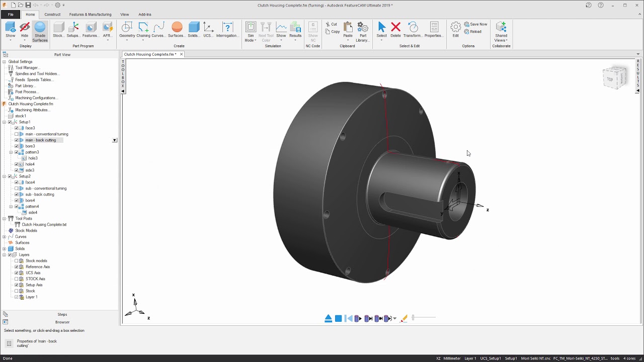The height and width of the screenshot is (362, 644).
Task: Switch to Features & Manufacturing tab
Action: point(91,15)
